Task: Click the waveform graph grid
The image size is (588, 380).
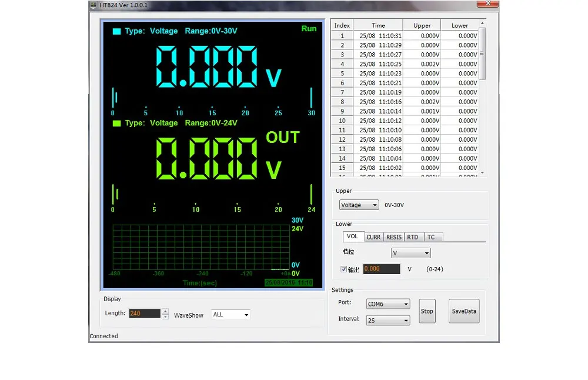Action: tap(201, 247)
